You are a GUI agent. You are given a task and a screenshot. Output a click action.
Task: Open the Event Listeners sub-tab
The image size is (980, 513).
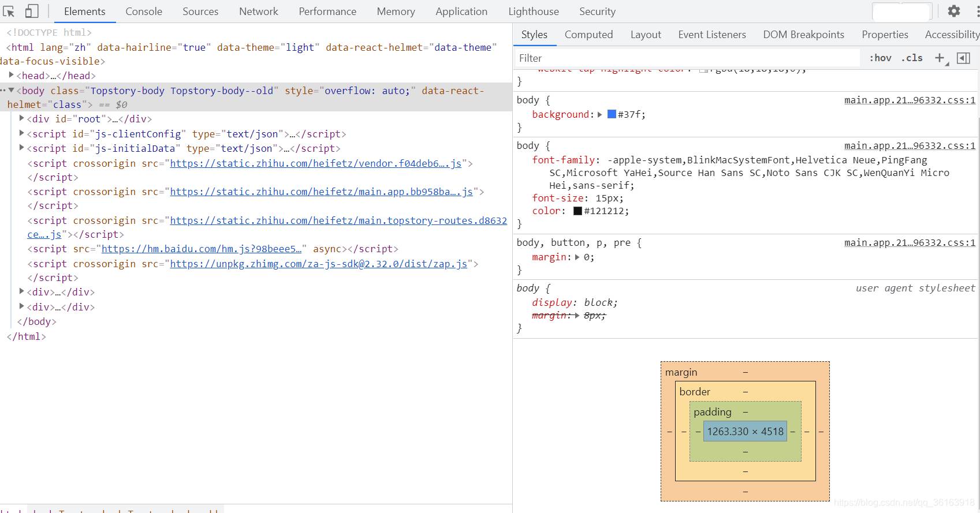point(712,35)
